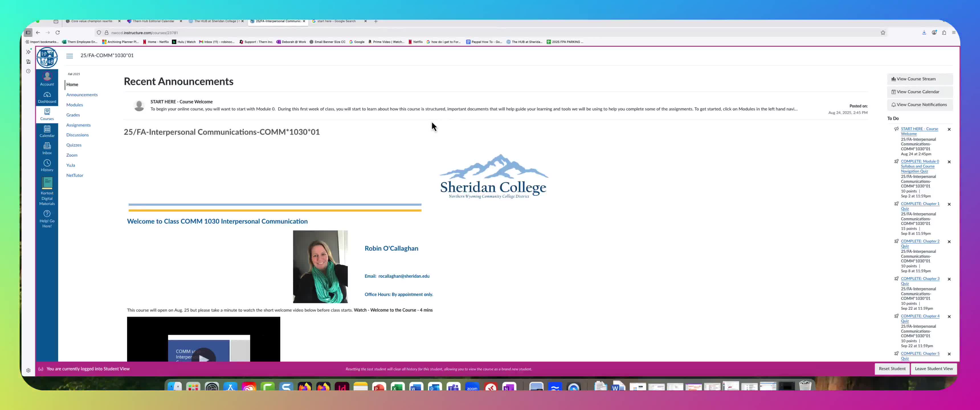Open the browser downloads icon
The image size is (980, 410).
(924, 32)
